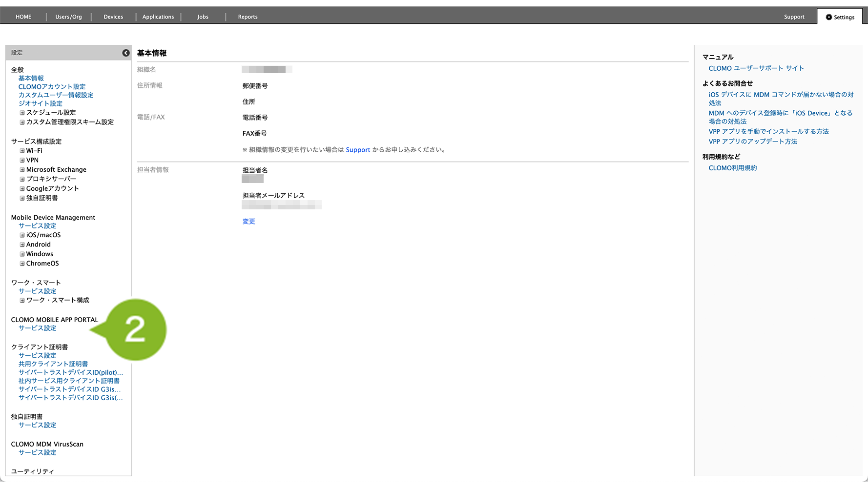
Task: Open the Applications menu
Action: point(158,17)
